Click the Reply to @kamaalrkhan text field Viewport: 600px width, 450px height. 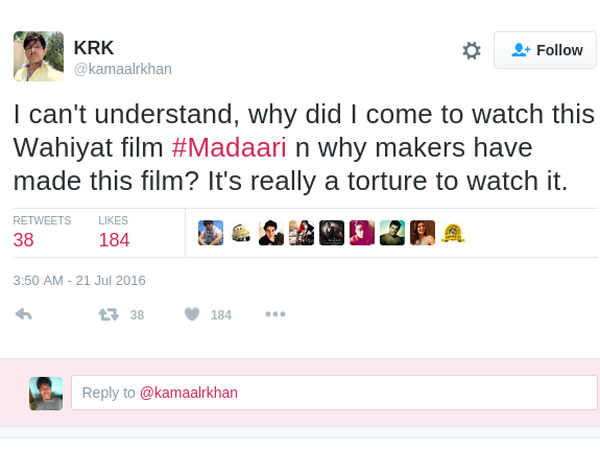[333, 392]
